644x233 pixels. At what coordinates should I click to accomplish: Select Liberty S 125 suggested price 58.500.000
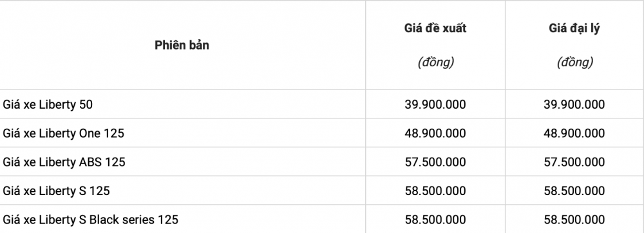[x=435, y=191]
